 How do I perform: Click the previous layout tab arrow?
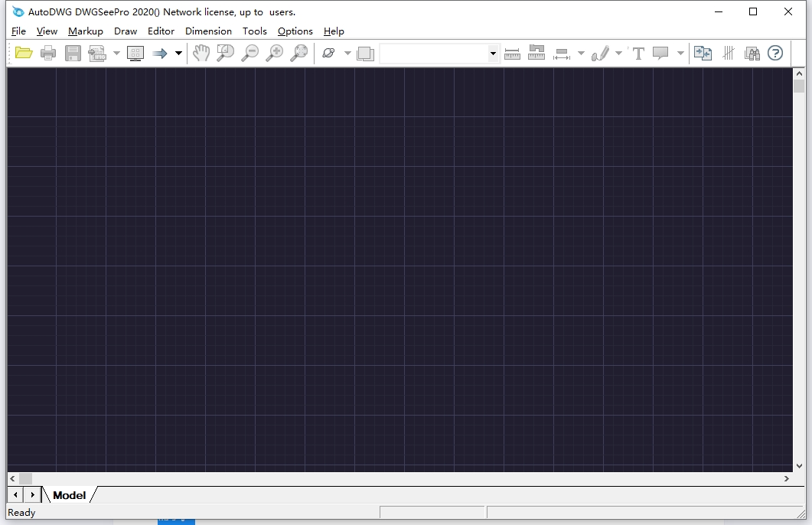tap(15, 495)
